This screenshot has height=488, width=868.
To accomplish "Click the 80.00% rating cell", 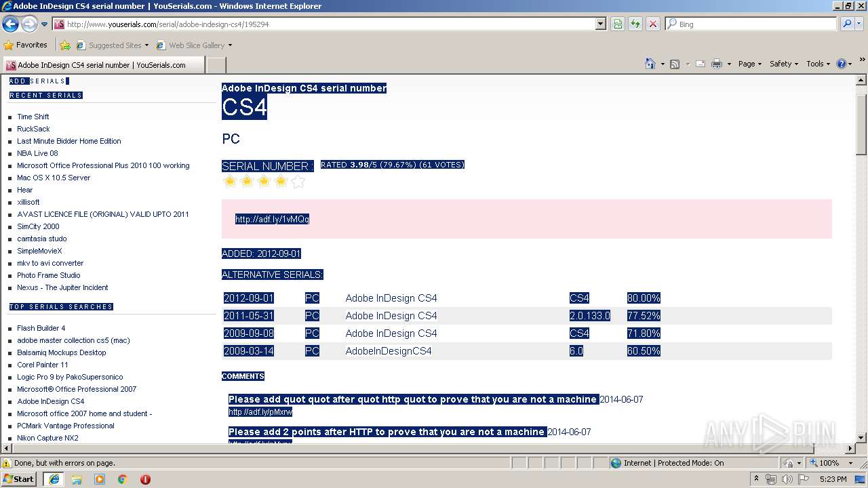I will pos(644,298).
